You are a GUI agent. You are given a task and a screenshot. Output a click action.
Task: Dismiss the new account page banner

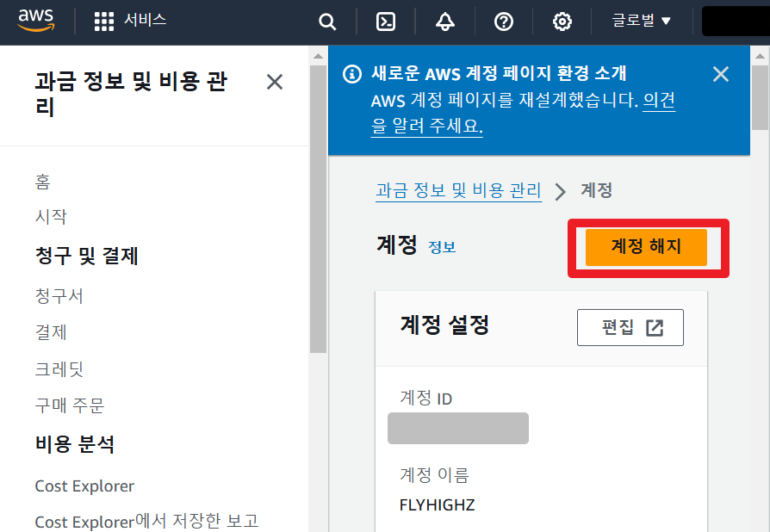tap(721, 74)
